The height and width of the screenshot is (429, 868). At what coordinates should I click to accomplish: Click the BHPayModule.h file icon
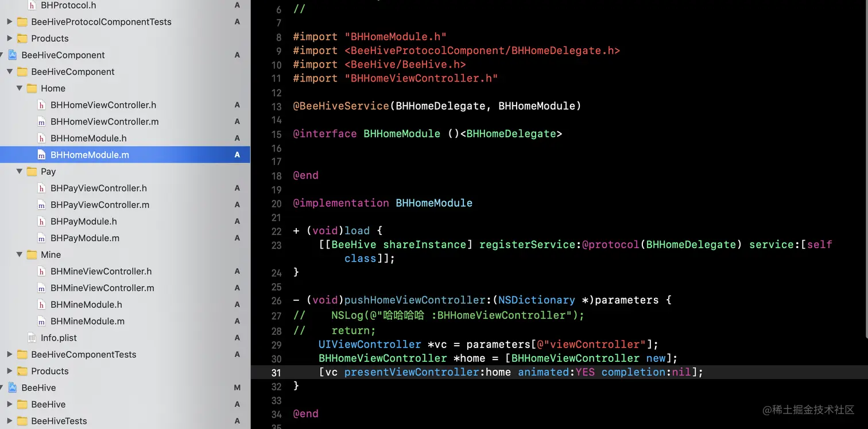[x=41, y=222]
